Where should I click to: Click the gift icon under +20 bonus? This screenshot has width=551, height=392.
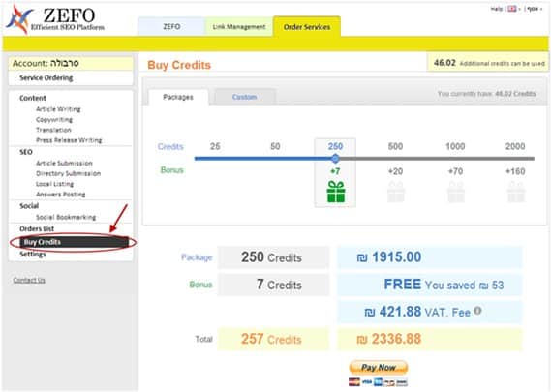coord(396,192)
